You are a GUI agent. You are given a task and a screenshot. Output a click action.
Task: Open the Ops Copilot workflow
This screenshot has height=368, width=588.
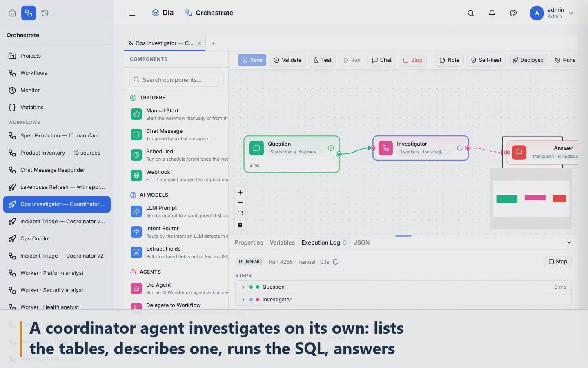point(57,238)
